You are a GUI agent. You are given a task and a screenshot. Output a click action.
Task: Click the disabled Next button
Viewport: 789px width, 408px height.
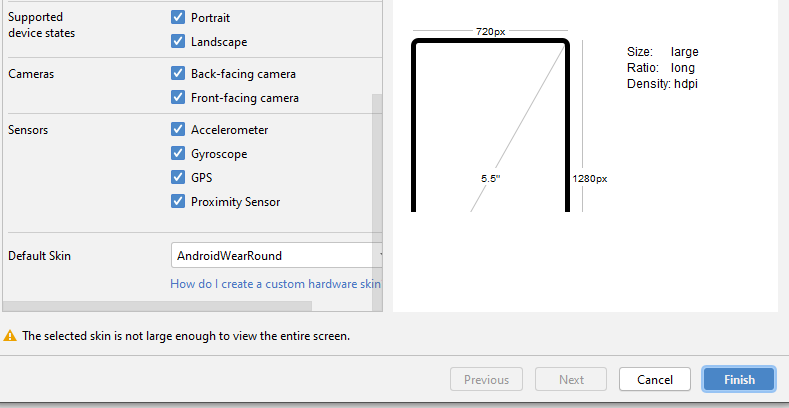[571, 379]
